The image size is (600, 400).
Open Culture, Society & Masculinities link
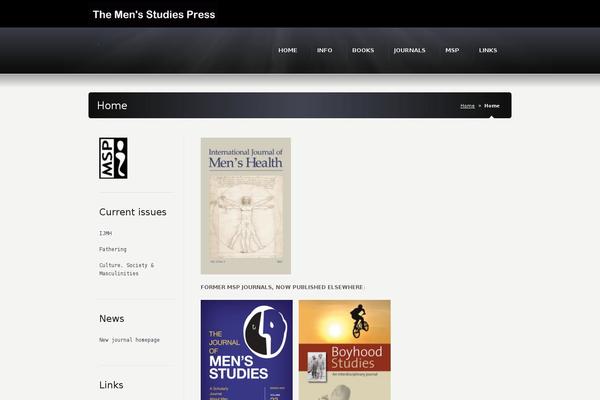(x=127, y=269)
